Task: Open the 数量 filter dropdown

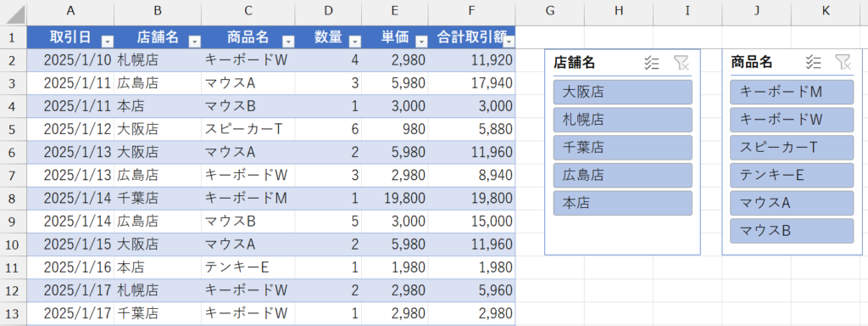Action: 355,42
